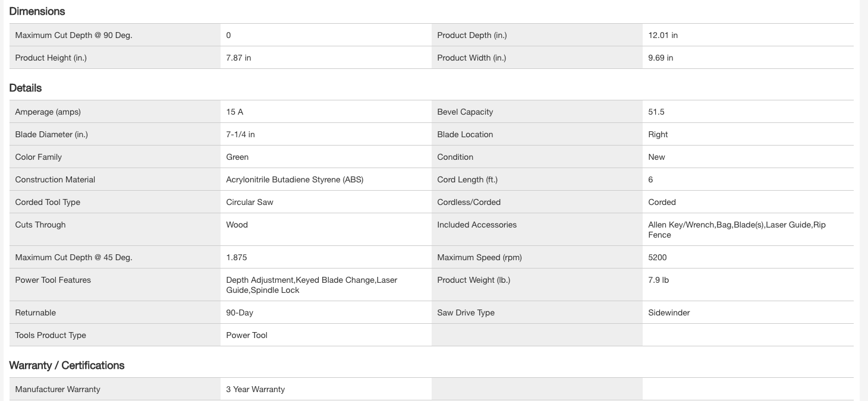Viewport: 868px width, 401px height.
Task: Click the Amperage value 15 A
Action: pyautogui.click(x=234, y=112)
